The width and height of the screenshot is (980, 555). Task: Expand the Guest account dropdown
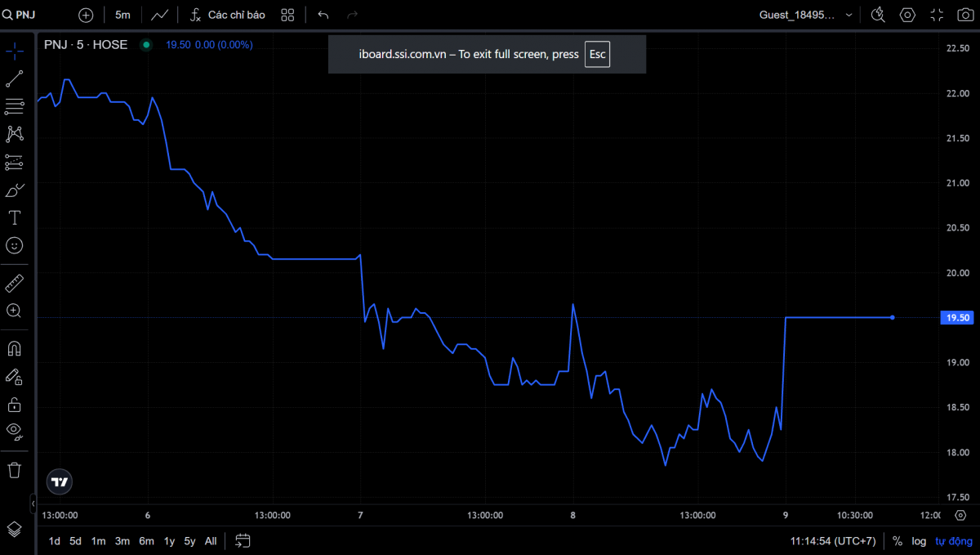click(x=807, y=15)
